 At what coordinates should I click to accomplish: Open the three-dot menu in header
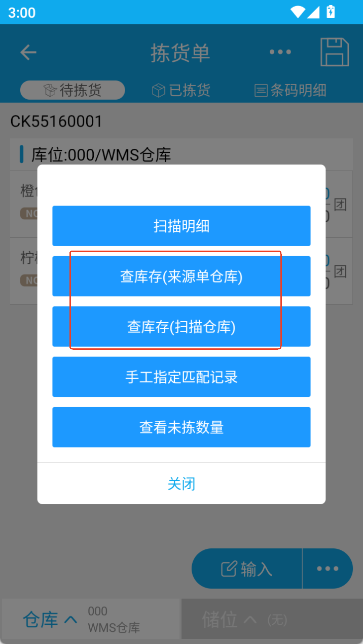[x=280, y=52]
